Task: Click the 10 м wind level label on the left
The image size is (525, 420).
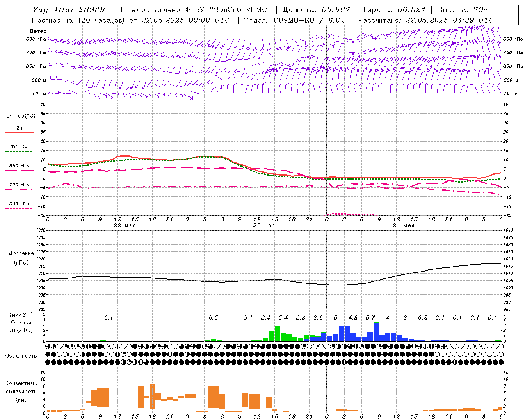Action: (39, 94)
